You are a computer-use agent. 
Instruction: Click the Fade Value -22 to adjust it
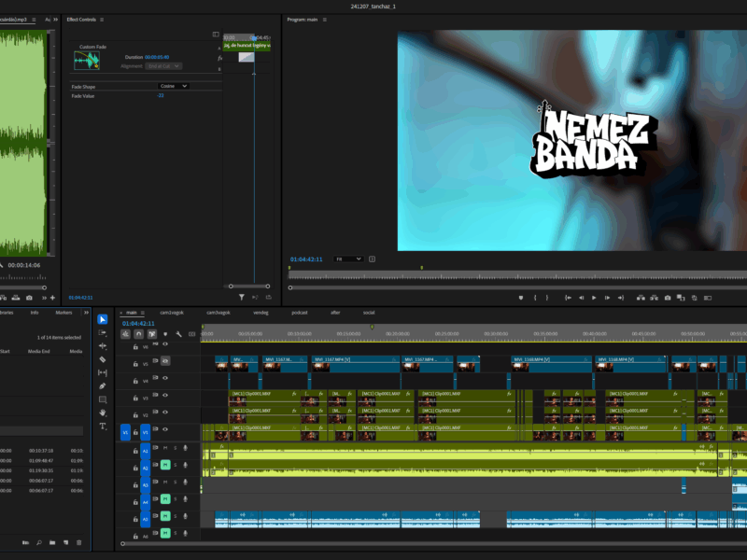[x=161, y=96]
